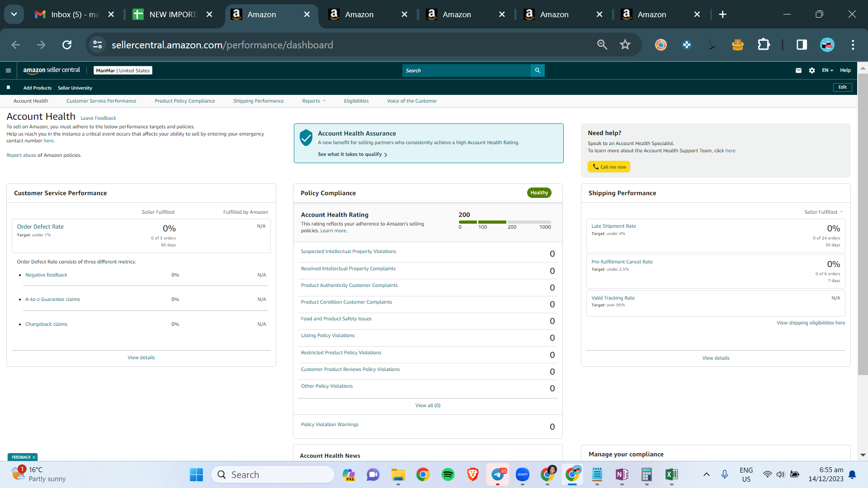Open the ManMar United States account switcher
868x488 pixels.
pyautogui.click(x=123, y=70)
